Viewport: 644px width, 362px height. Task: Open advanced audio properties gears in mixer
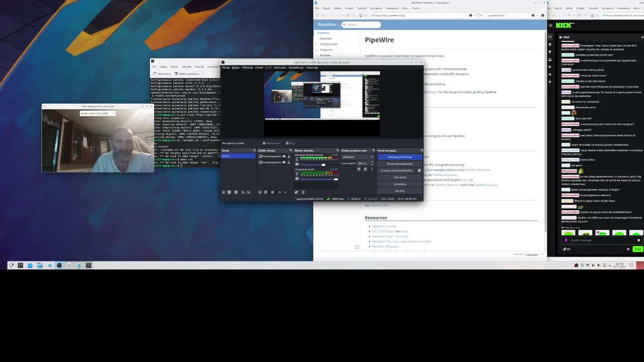tap(296, 192)
